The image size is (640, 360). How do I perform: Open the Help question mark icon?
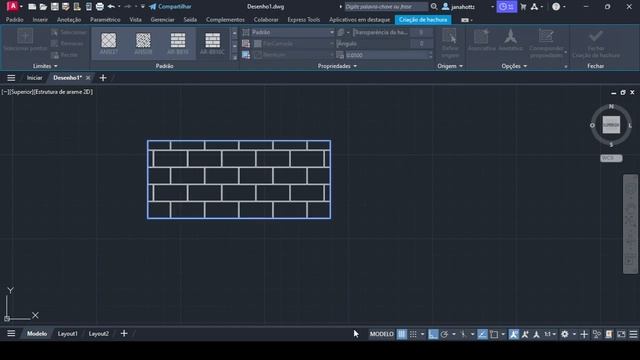556,7
